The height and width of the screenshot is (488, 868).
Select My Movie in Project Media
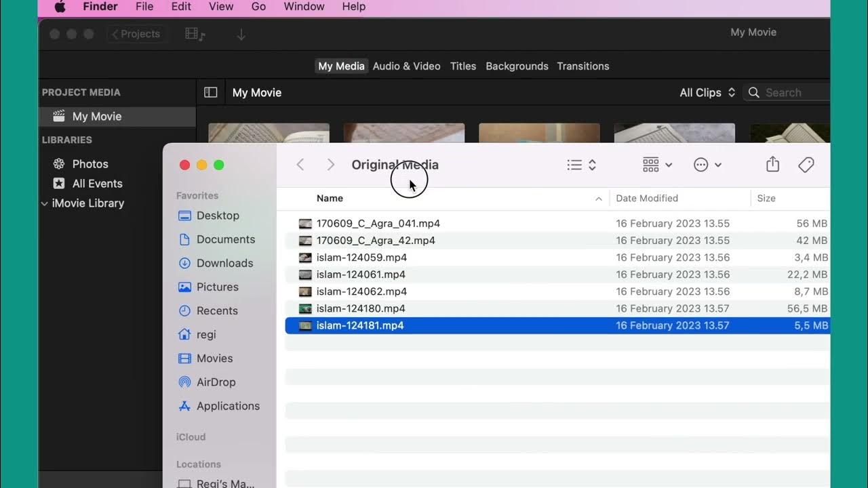[117, 116]
